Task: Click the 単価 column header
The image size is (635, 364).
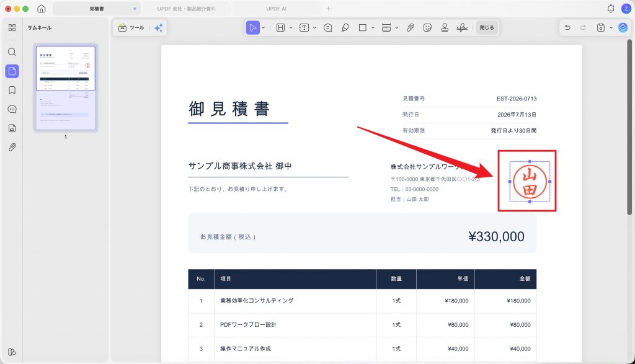Action: click(463, 278)
